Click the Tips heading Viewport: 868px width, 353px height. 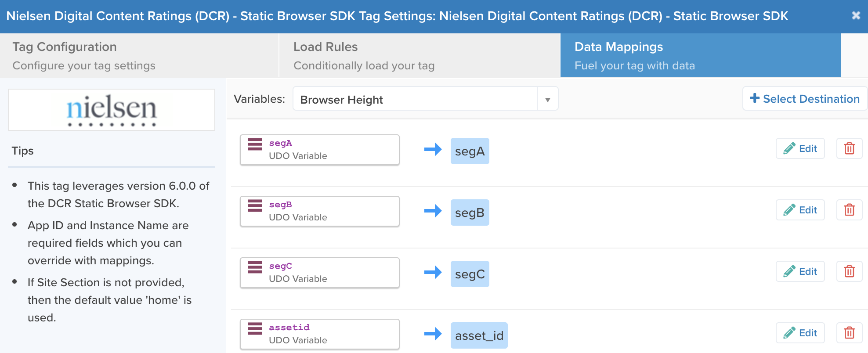[x=22, y=151]
